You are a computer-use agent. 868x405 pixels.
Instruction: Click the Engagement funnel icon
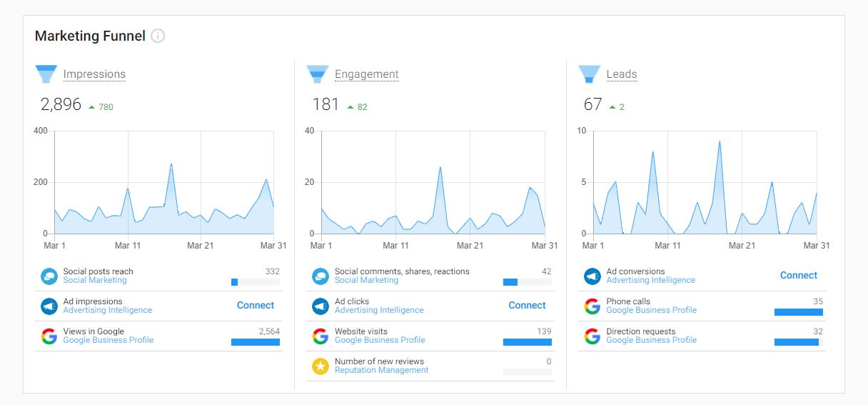click(318, 74)
